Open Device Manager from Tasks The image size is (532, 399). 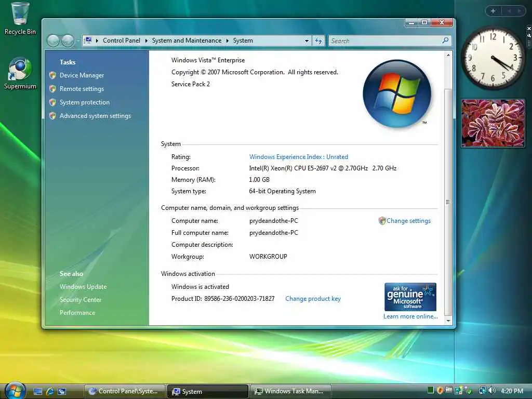[x=82, y=75]
